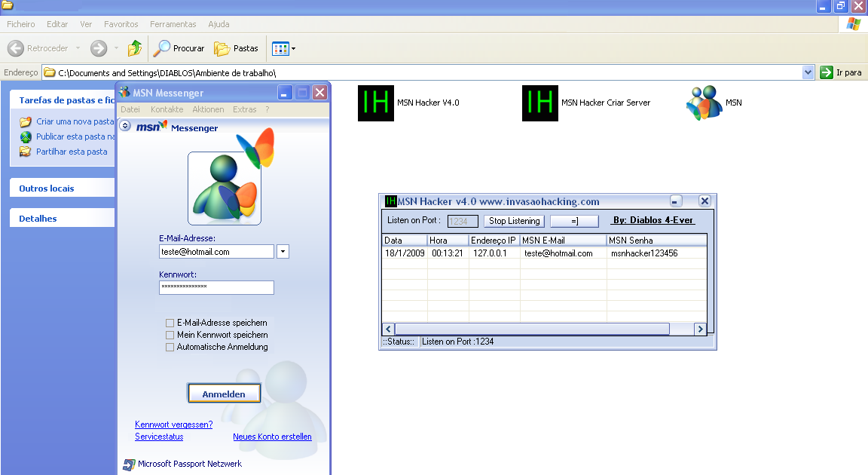Check Mein Kennwort speichern box

[x=170, y=335]
